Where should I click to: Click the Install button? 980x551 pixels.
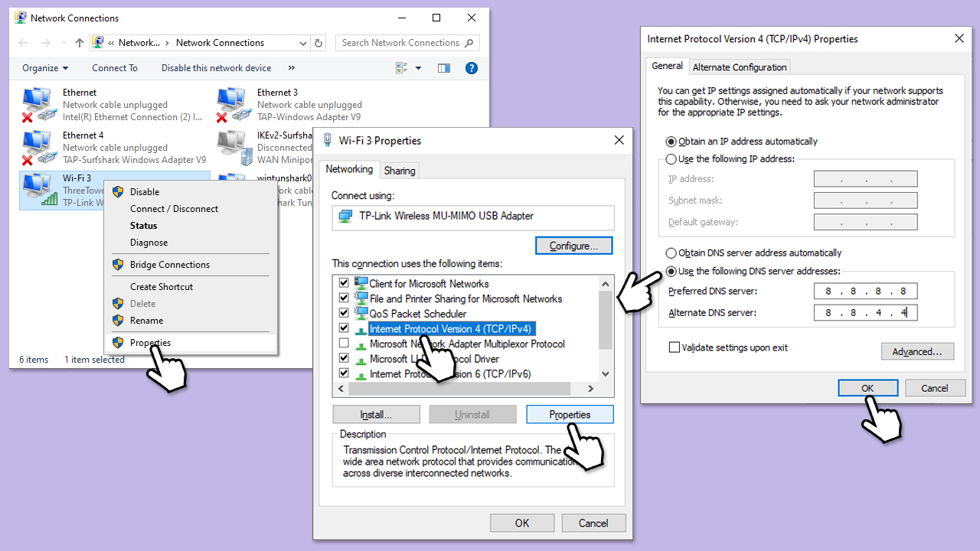tap(376, 415)
